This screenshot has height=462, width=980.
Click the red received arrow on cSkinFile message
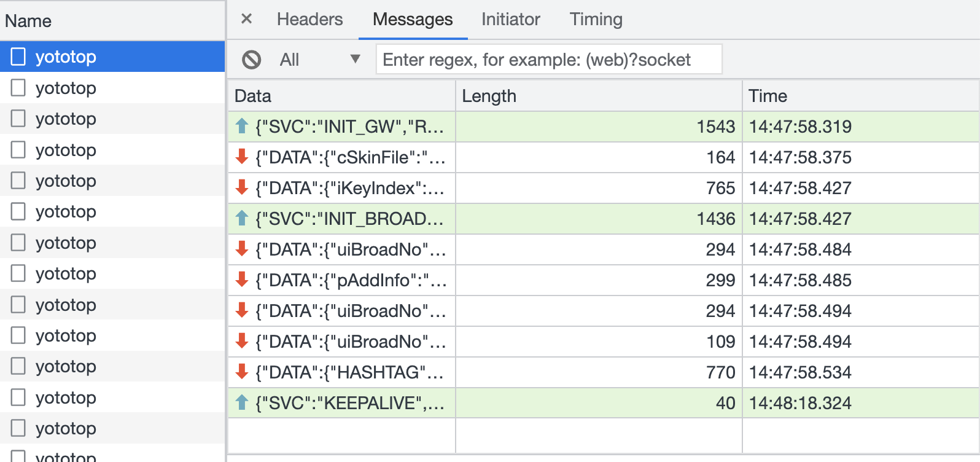pos(242,157)
